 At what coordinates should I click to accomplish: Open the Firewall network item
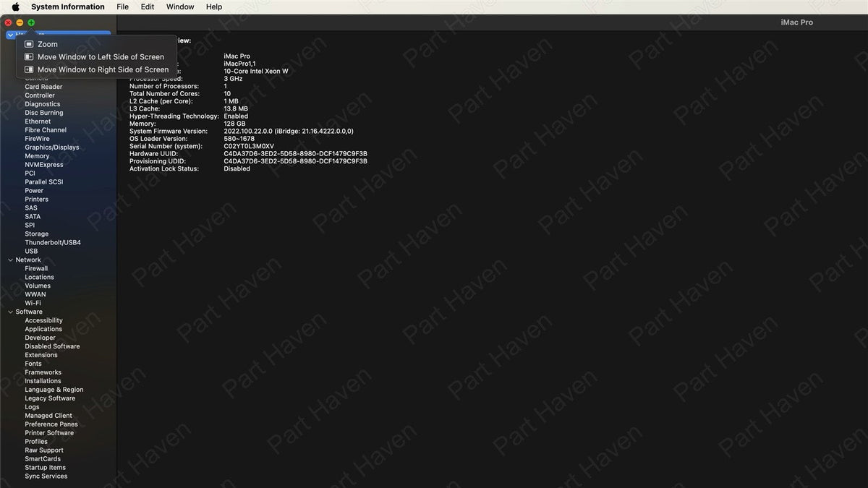(x=36, y=269)
